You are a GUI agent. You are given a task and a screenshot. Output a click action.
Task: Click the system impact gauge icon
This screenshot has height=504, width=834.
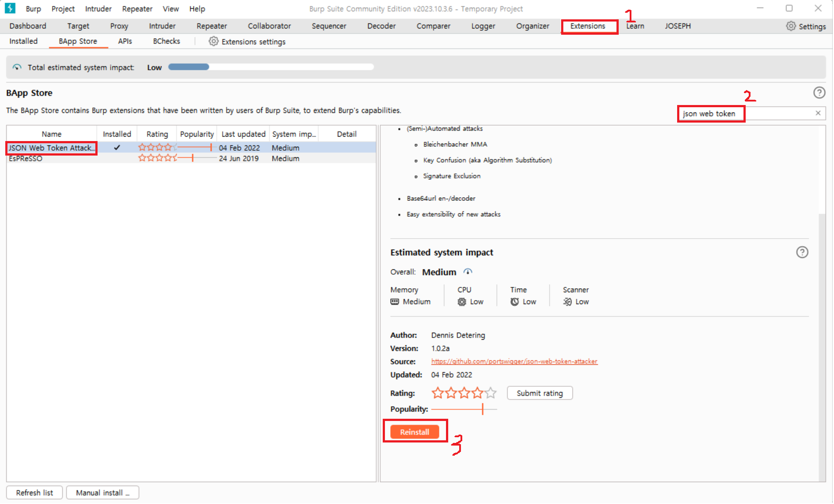click(17, 67)
